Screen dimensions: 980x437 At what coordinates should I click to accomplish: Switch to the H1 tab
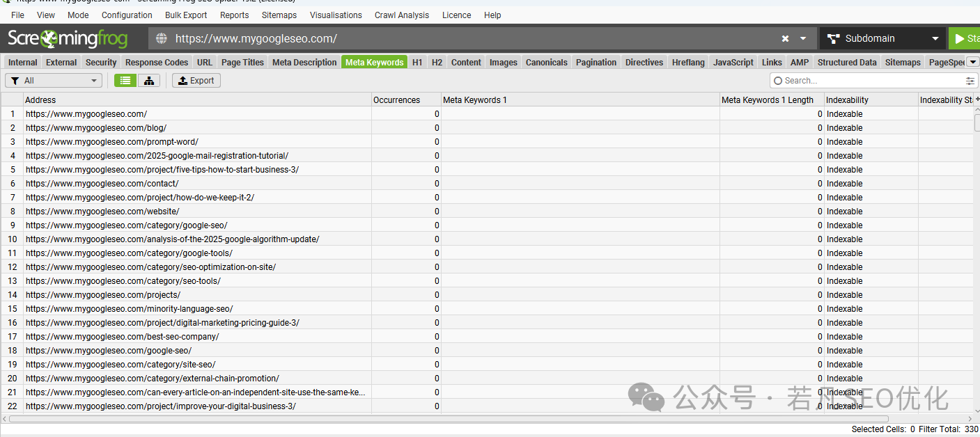point(417,62)
